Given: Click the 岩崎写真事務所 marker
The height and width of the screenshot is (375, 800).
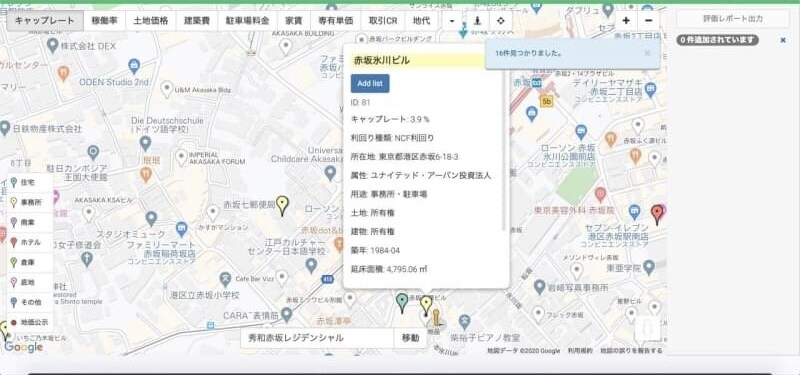Looking at the screenshot, I should click(540, 287).
